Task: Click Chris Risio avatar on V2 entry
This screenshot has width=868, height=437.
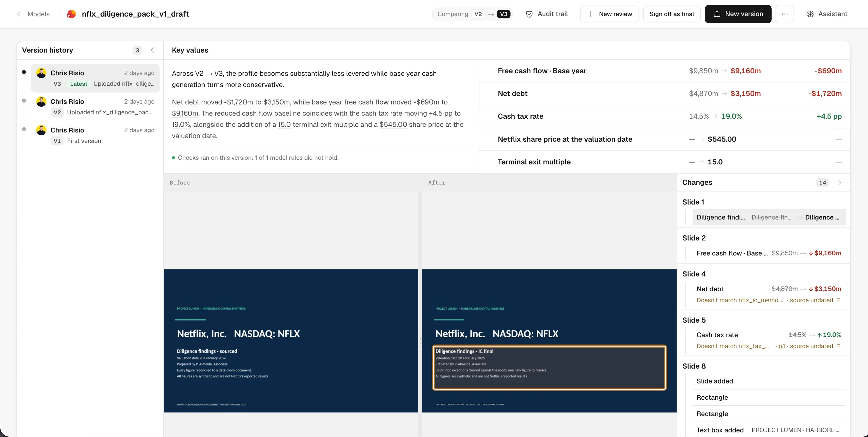Action: (x=41, y=101)
